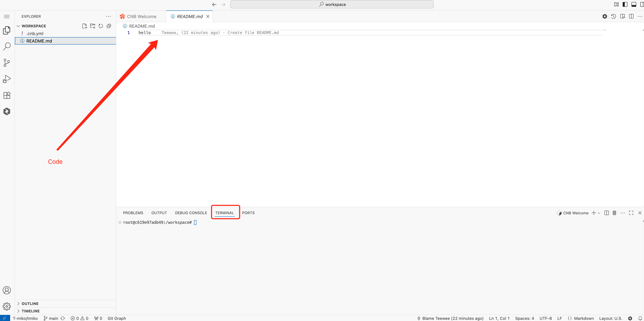Toggle primary side bar visibility
Image resolution: width=644 pixels, height=321 pixels.
625,5
